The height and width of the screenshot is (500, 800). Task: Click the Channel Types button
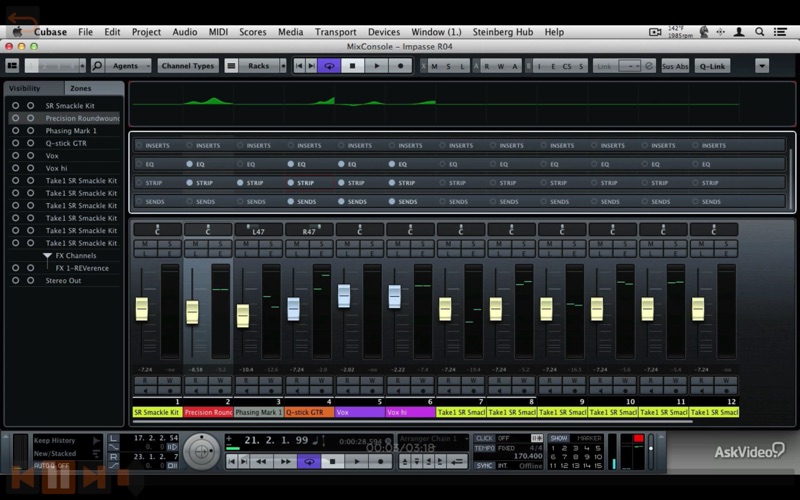pyautogui.click(x=188, y=66)
